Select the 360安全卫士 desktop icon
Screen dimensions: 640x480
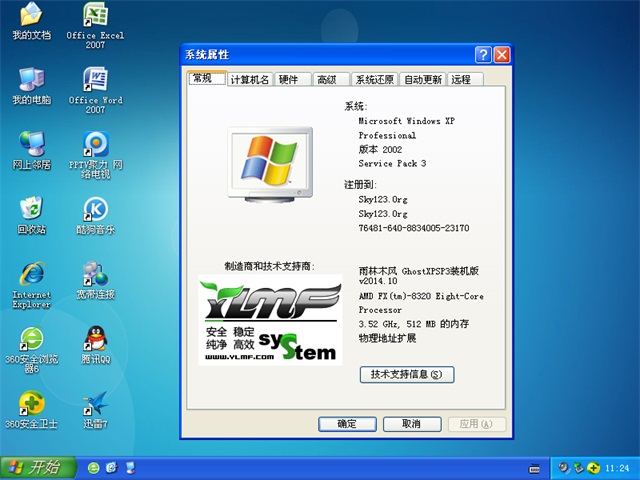tap(31, 404)
